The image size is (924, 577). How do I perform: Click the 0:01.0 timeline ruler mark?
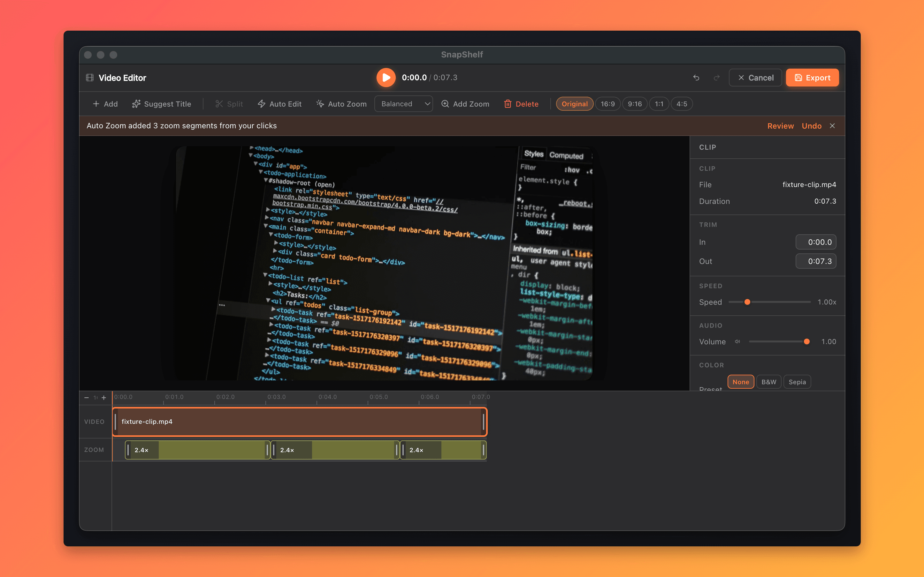174,397
